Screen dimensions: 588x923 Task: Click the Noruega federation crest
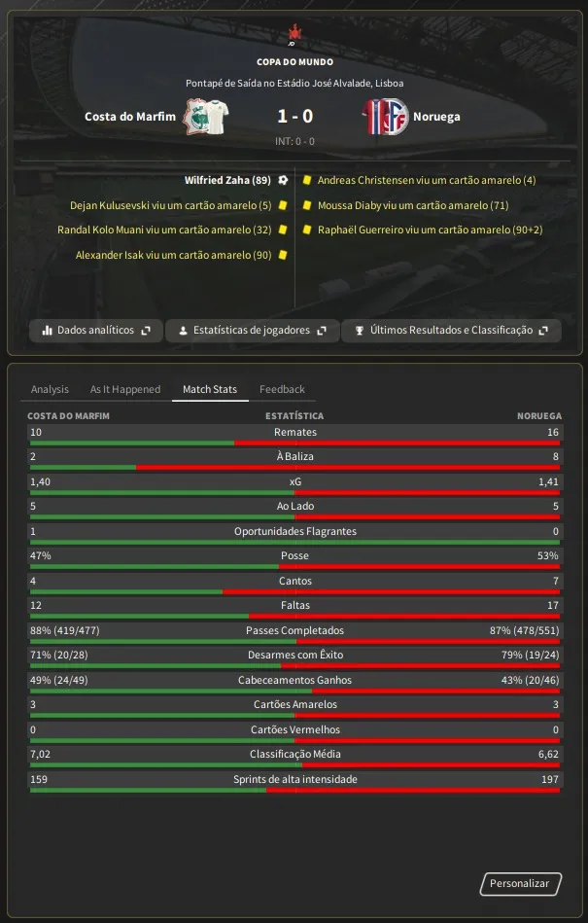pos(396,117)
